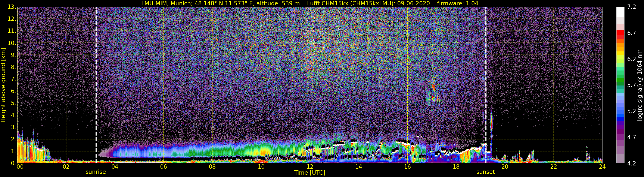Click the 'Time [UTC]' axis label
The height and width of the screenshot is (177, 644).
coord(310,172)
